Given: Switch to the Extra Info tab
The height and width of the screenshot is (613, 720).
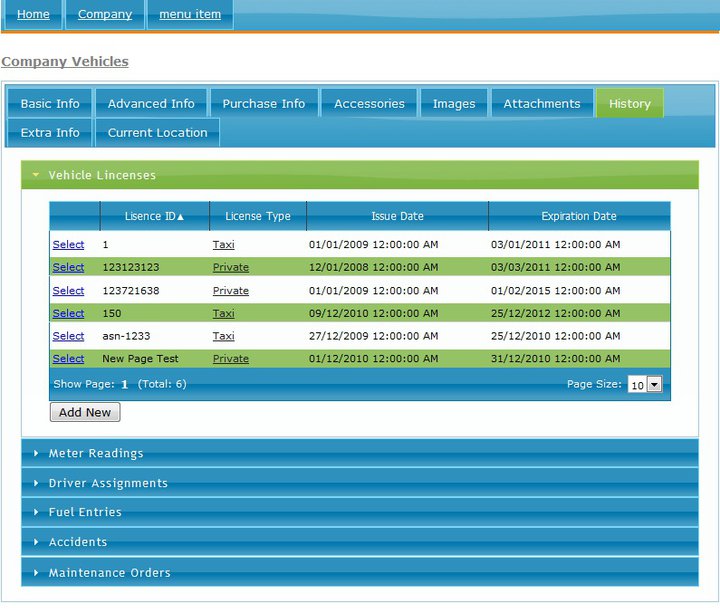Looking at the screenshot, I should pyautogui.click(x=50, y=133).
